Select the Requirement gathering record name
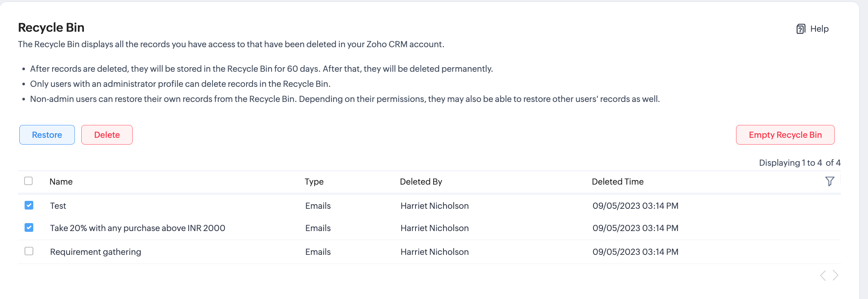Screen dimensions: 868x299 coord(96,252)
